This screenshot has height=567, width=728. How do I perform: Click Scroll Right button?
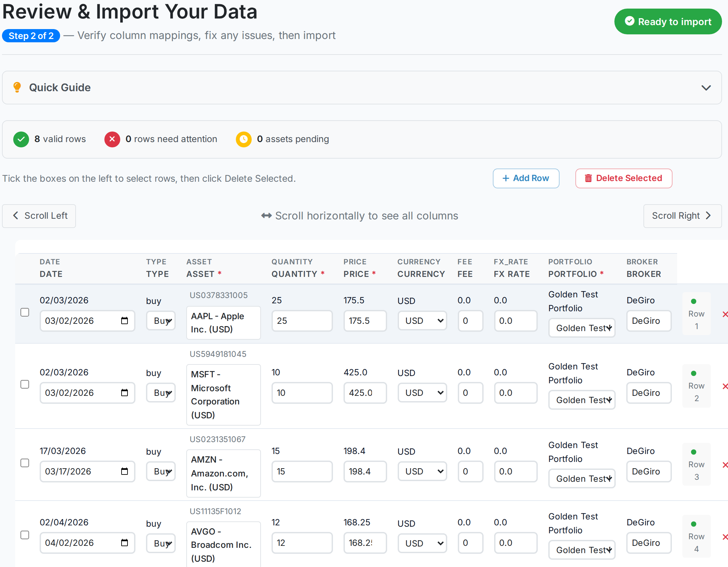point(682,216)
